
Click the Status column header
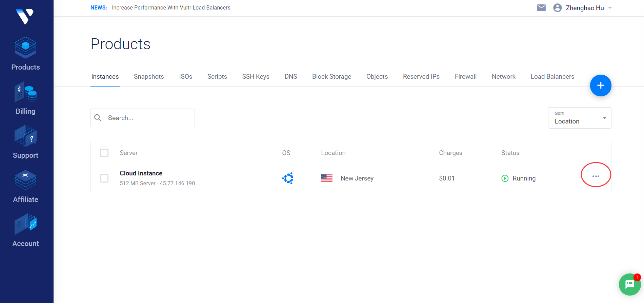click(510, 153)
